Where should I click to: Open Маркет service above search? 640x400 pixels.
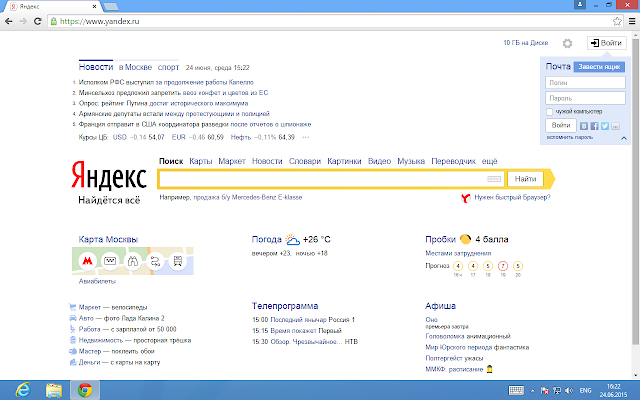(232, 161)
